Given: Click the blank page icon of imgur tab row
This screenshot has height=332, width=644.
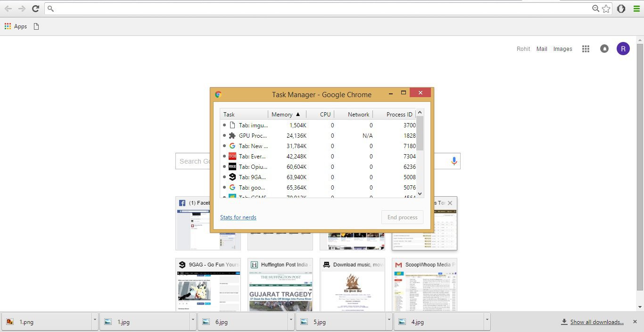Looking at the screenshot, I should pyautogui.click(x=232, y=125).
